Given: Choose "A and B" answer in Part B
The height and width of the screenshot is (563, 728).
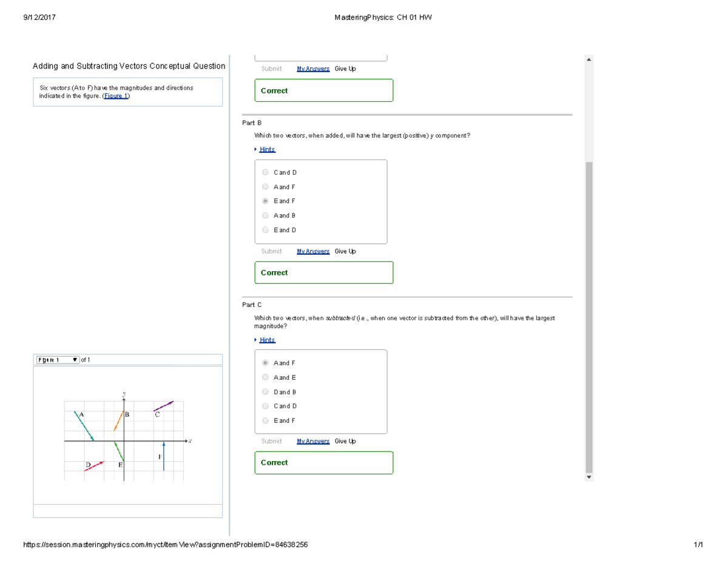Looking at the screenshot, I should (265, 215).
